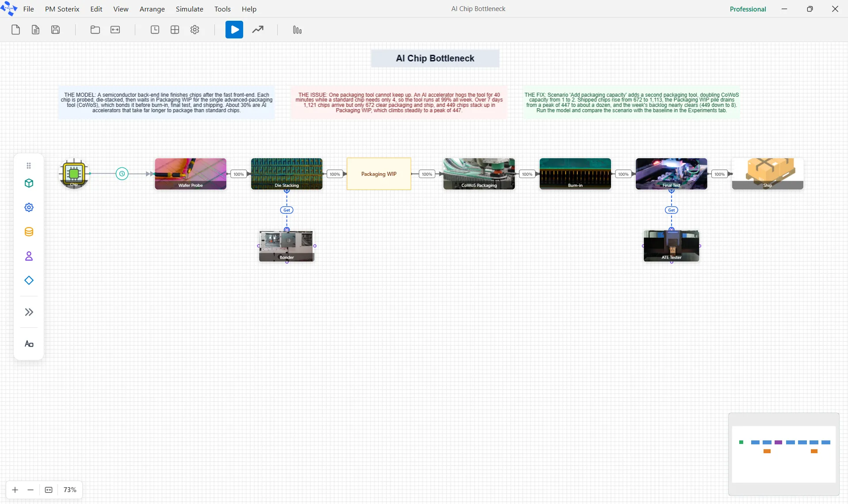Open the File menu
Image resolution: width=848 pixels, height=504 pixels.
tap(29, 9)
